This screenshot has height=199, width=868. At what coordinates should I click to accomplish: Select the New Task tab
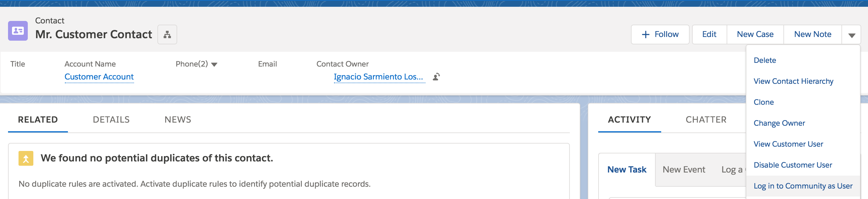click(627, 170)
